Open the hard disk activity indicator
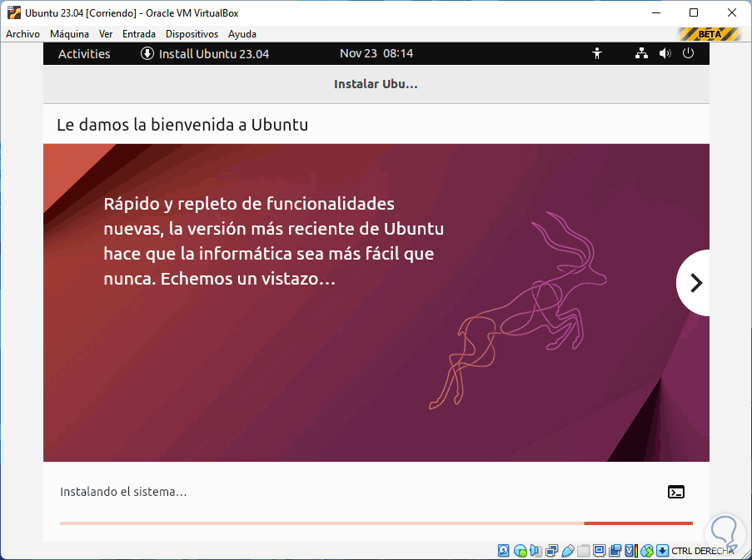Screen dimensions: 752x560 504,550
